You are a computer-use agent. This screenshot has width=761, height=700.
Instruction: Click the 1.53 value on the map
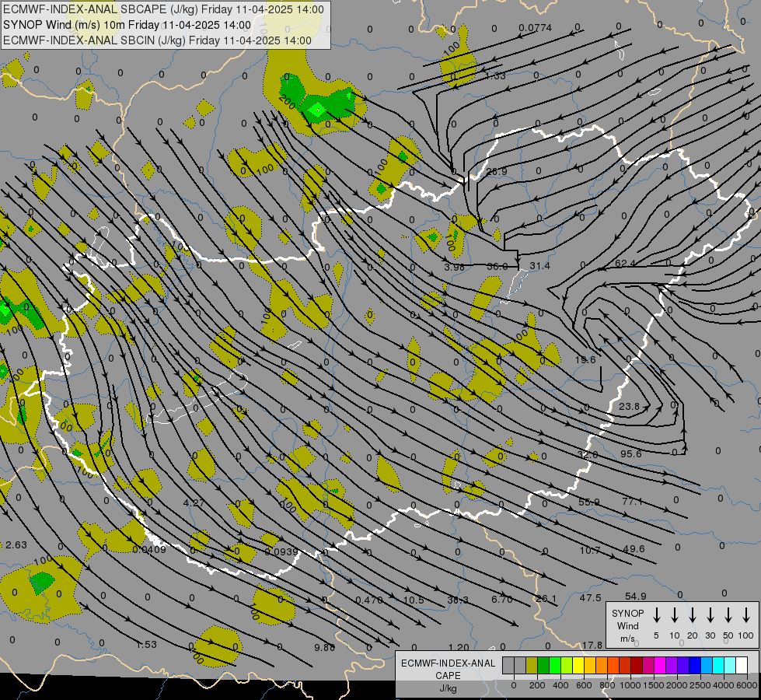[x=146, y=645]
